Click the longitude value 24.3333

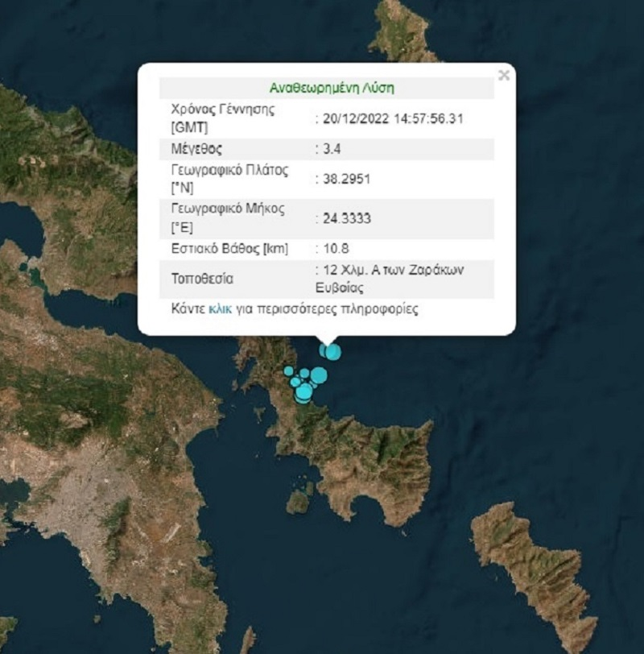[347, 218]
